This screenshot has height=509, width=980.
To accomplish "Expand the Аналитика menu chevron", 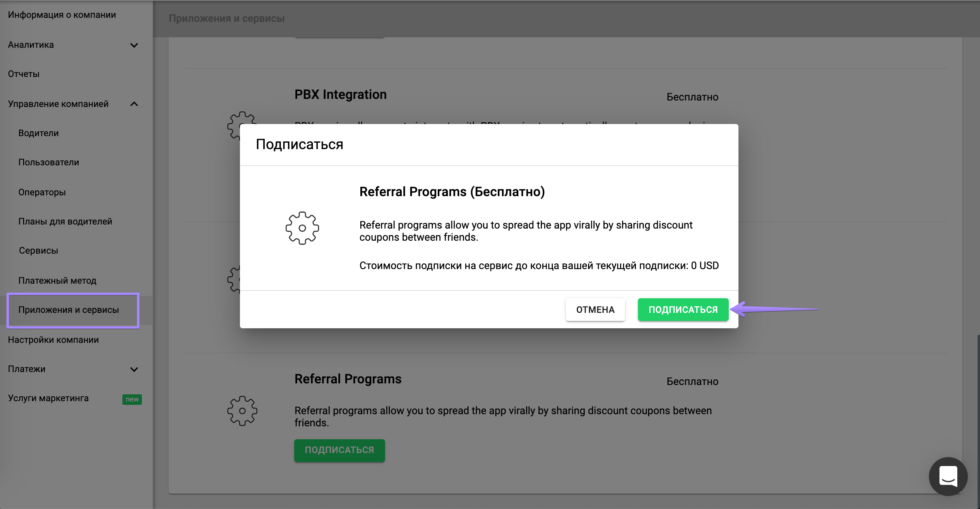I will (134, 45).
